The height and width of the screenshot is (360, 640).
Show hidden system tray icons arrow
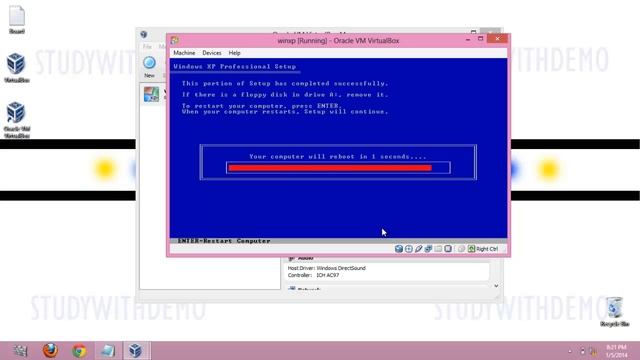[570, 351]
